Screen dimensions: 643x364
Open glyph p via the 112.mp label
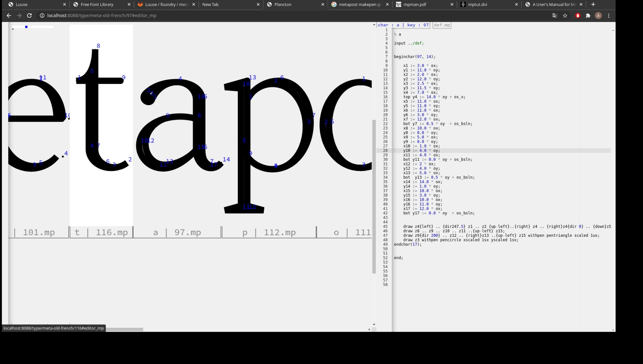click(279, 232)
